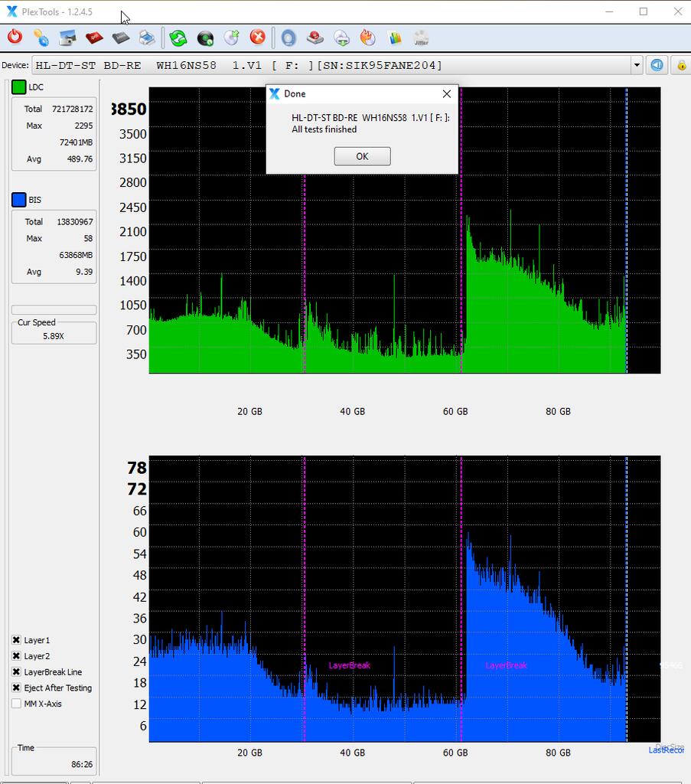
Task: Click OK in the Done dialog
Action: (x=362, y=156)
